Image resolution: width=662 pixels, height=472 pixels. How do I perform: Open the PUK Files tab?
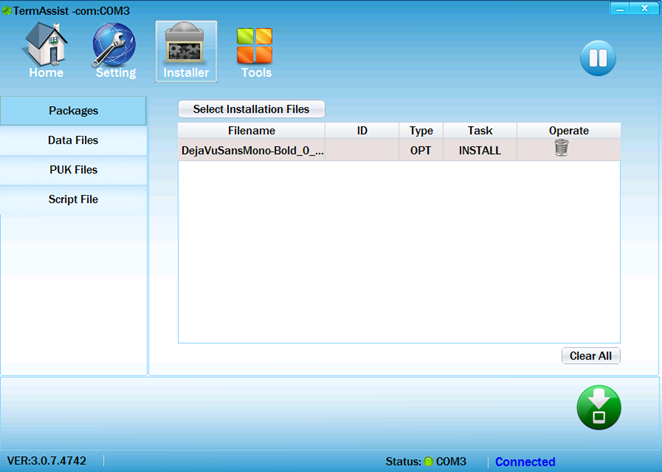click(x=73, y=170)
